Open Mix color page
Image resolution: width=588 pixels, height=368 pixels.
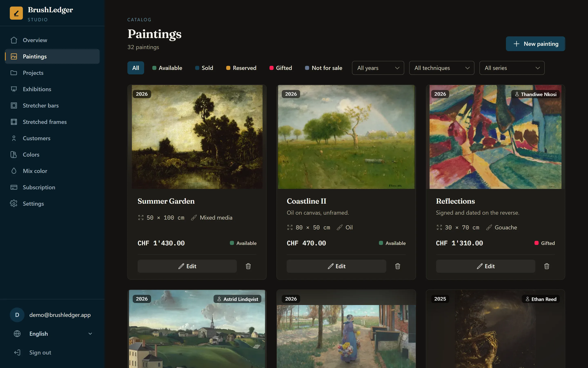pyautogui.click(x=52, y=171)
